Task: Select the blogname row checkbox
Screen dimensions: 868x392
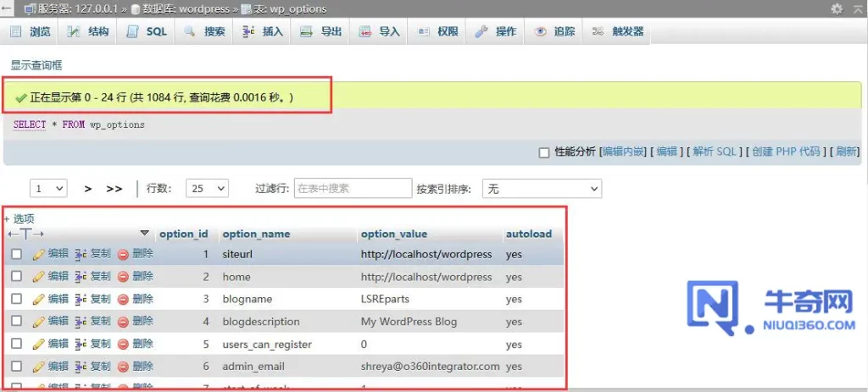Action: click(x=17, y=299)
